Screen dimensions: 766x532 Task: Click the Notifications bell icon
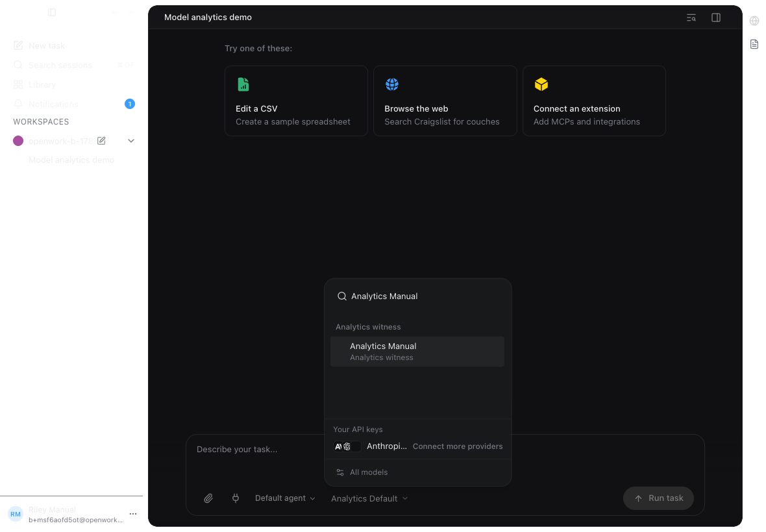click(x=18, y=104)
